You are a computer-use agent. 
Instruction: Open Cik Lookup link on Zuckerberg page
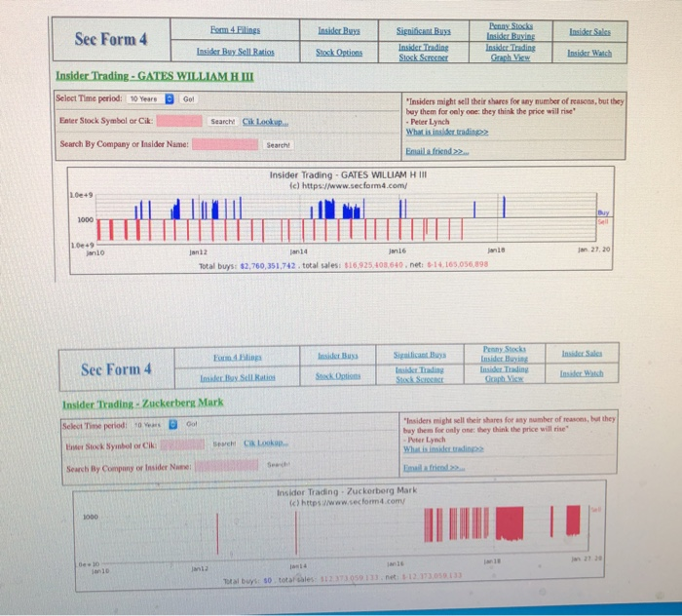(x=266, y=443)
